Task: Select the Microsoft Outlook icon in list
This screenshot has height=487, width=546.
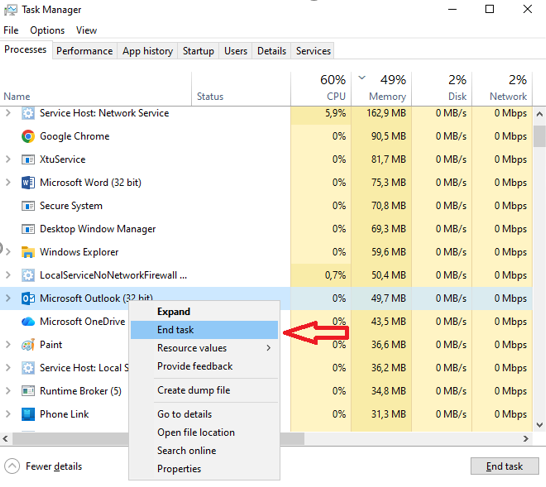Action: click(28, 298)
